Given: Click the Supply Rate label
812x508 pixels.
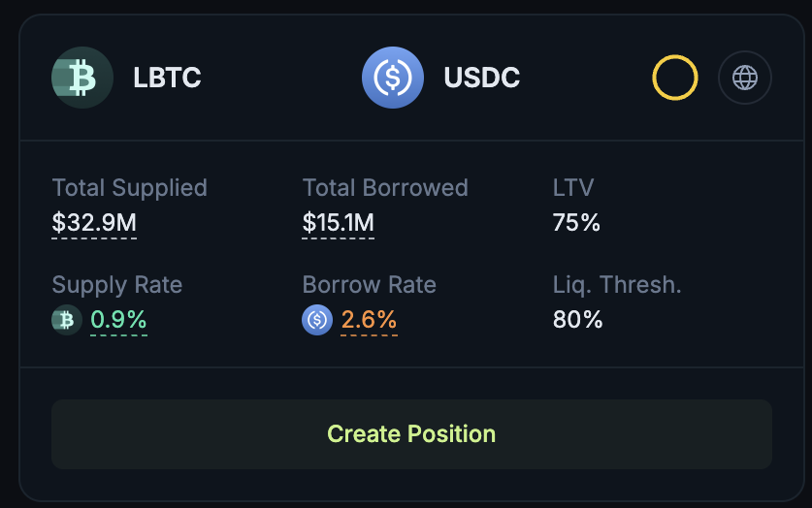Looking at the screenshot, I should [x=117, y=285].
